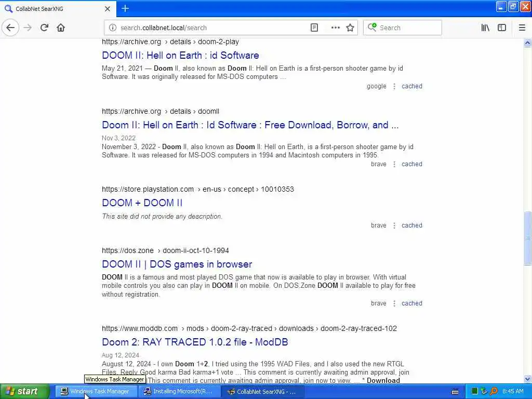Click the keyboard icon in taskbar
The width and height of the screenshot is (532, 399).
pos(455,392)
